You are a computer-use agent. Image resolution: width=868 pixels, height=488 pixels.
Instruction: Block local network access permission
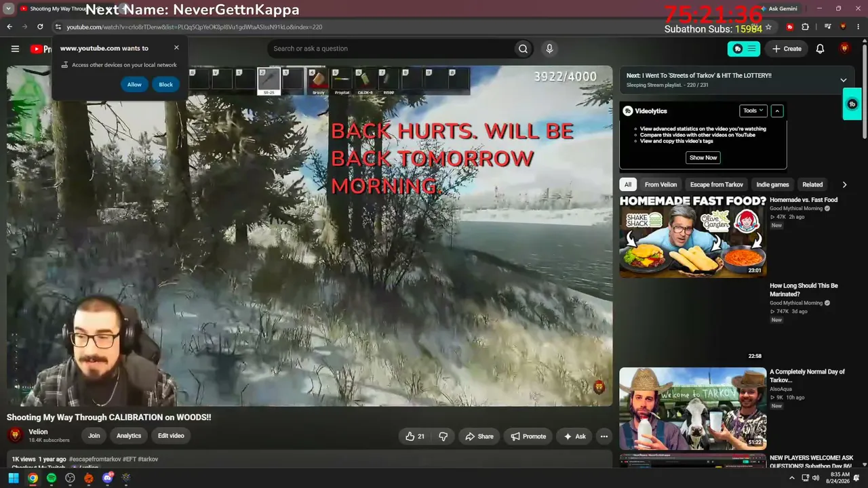coord(165,85)
